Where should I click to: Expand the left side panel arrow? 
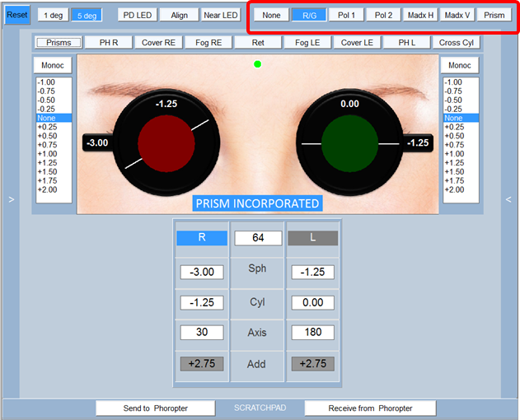(x=11, y=199)
